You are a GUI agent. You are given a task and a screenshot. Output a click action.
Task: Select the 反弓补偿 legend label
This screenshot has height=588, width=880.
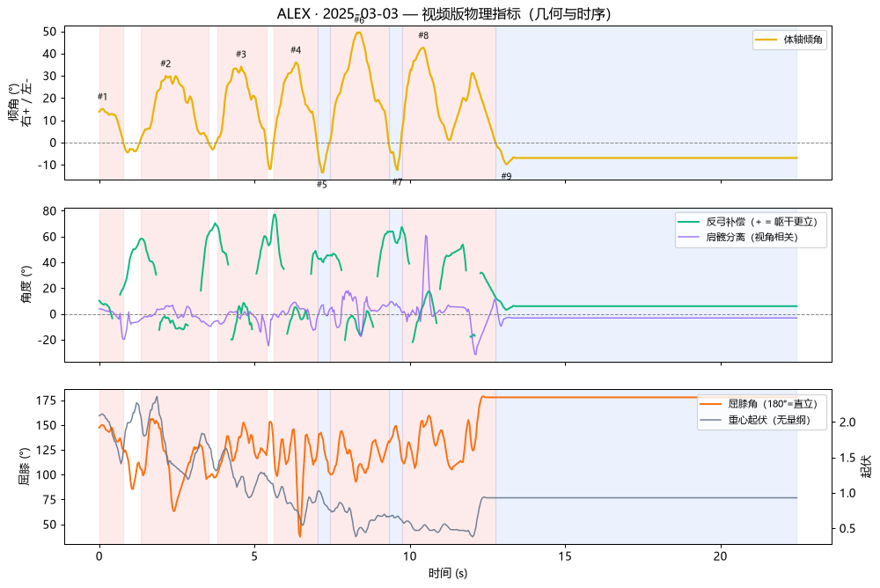pos(761,221)
